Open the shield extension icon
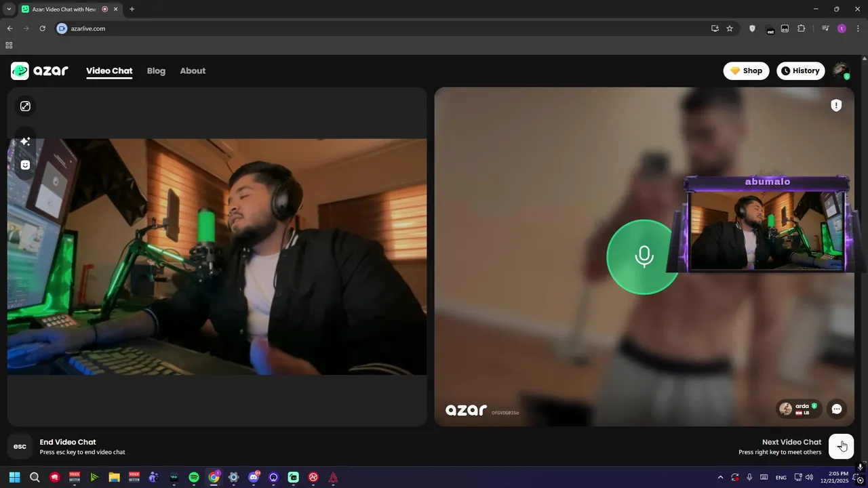The height and width of the screenshot is (488, 868). (x=752, y=28)
